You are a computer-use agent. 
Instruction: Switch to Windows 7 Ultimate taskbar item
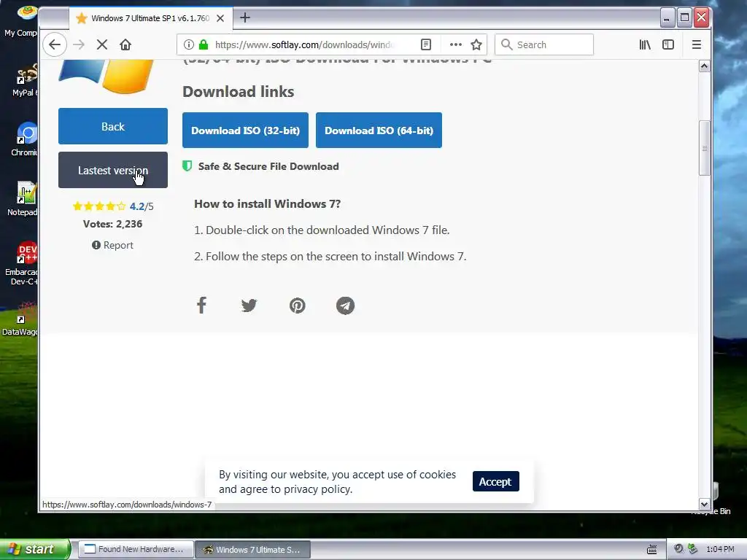253,549
